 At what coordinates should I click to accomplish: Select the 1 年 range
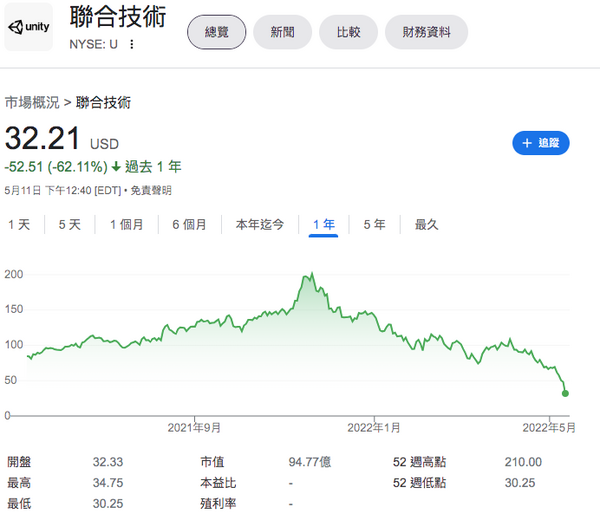[x=324, y=225]
